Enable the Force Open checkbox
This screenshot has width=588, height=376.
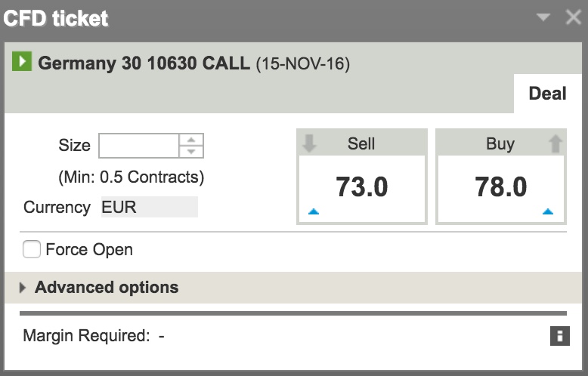tap(32, 249)
